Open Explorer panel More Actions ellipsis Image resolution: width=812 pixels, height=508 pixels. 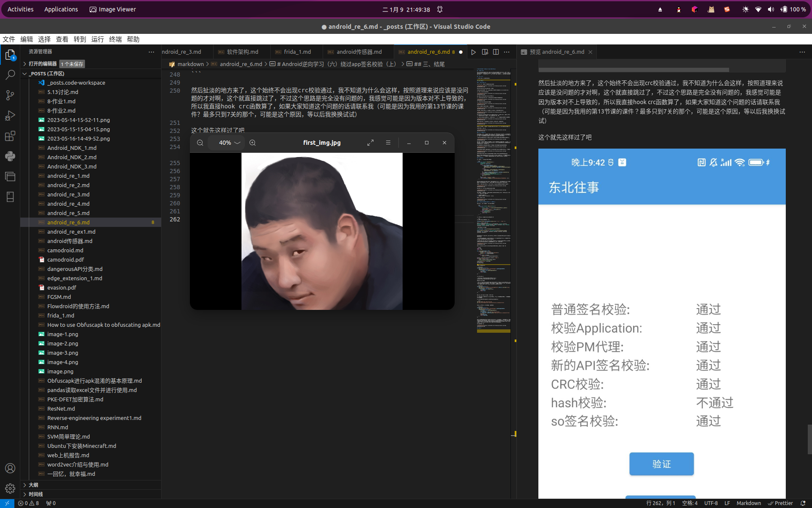click(151, 52)
